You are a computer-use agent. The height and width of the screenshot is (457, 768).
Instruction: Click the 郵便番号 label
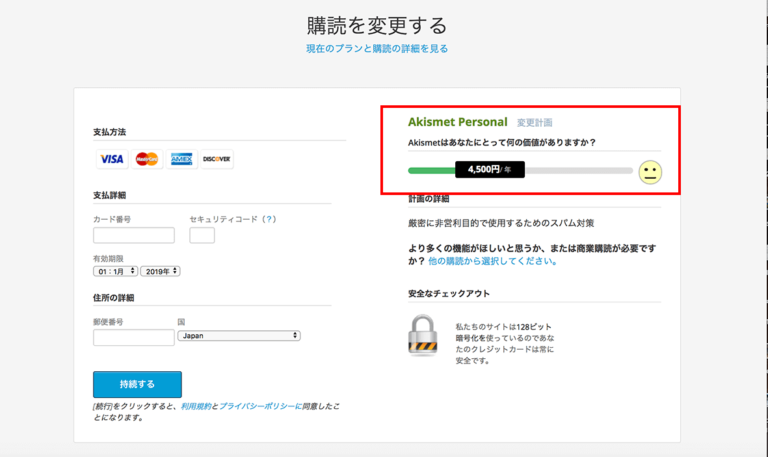(108, 322)
